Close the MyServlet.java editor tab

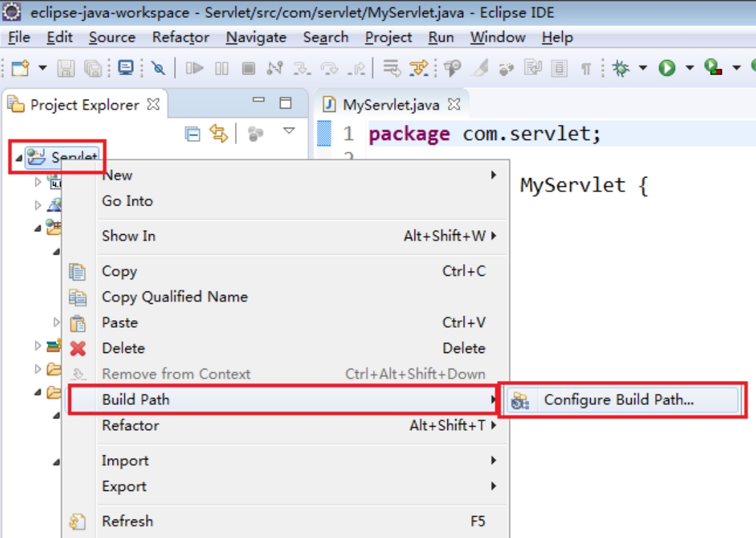coord(453,104)
